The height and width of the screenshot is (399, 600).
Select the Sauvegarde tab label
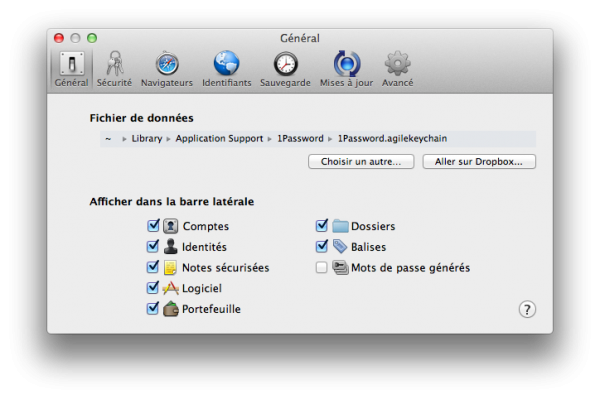pos(285,83)
